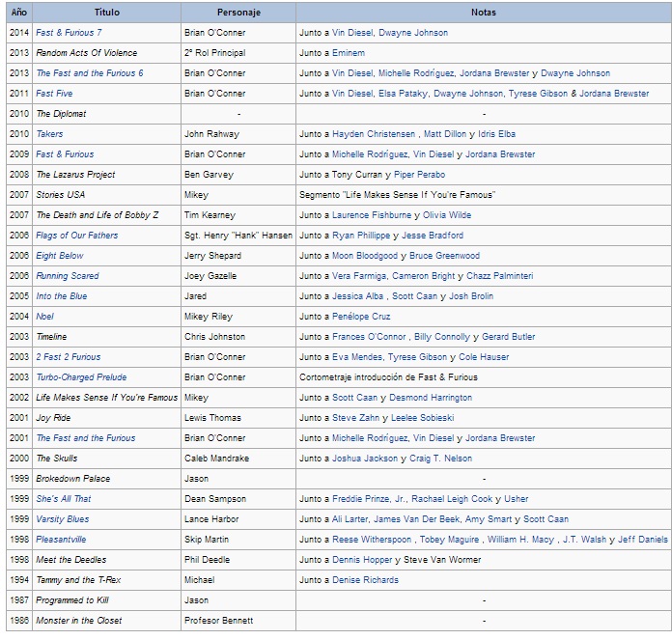672x640 pixels.
Task: Click the Eva Mendes link
Action: point(357,357)
